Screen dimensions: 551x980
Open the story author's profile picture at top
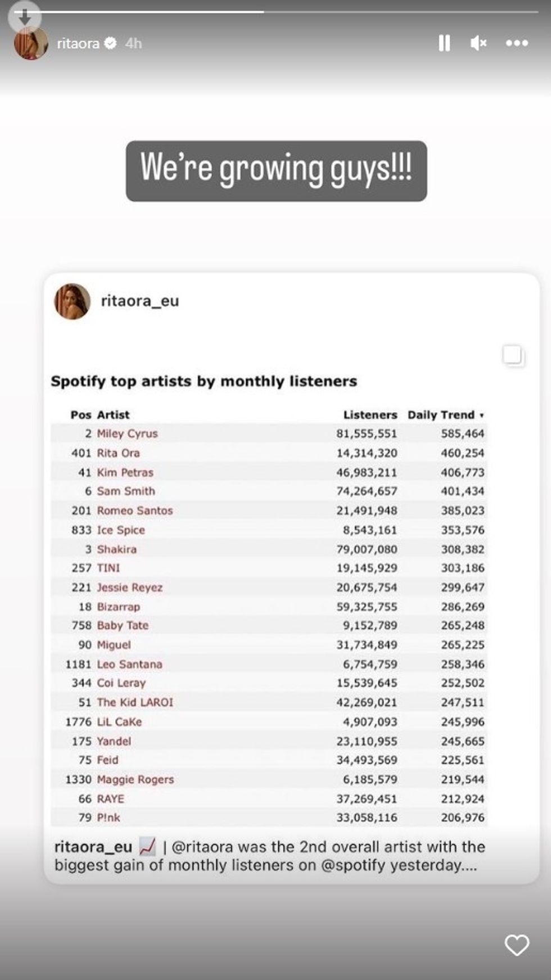pyautogui.click(x=31, y=44)
